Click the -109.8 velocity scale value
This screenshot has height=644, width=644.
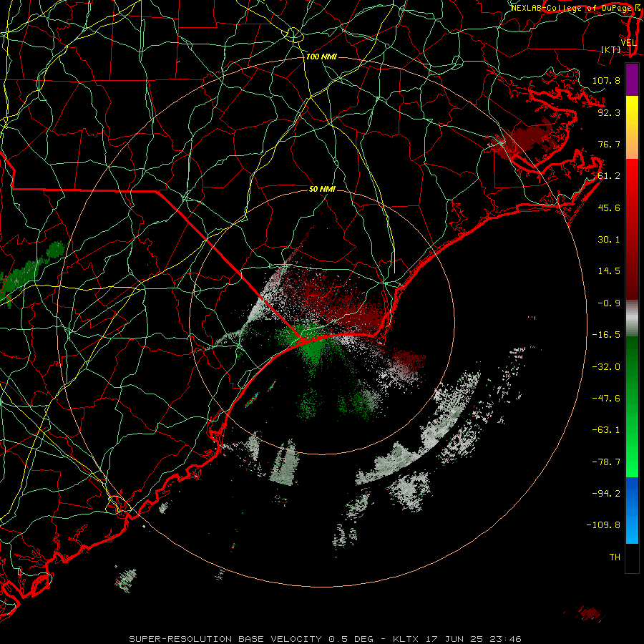(603, 525)
